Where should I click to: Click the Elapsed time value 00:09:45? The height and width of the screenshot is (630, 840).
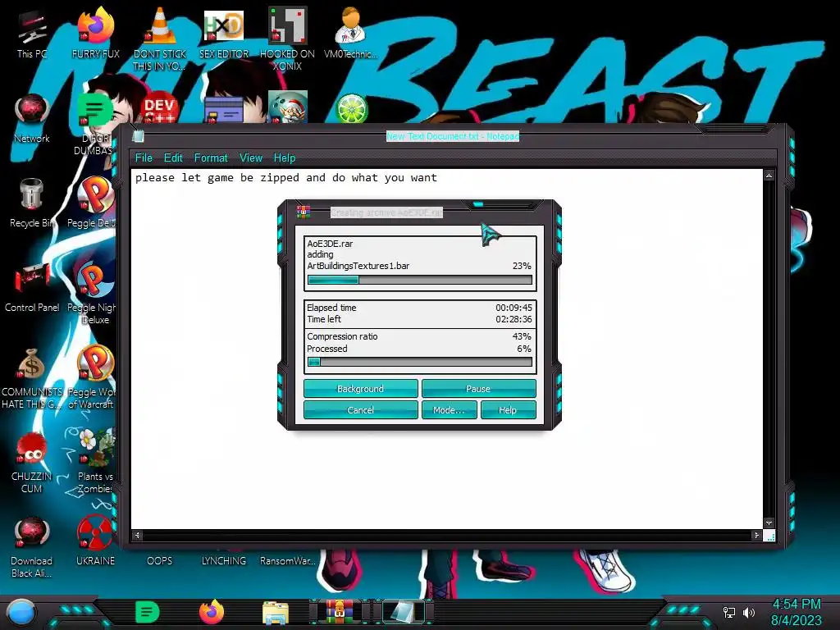pyautogui.click(x=514, y=308)
